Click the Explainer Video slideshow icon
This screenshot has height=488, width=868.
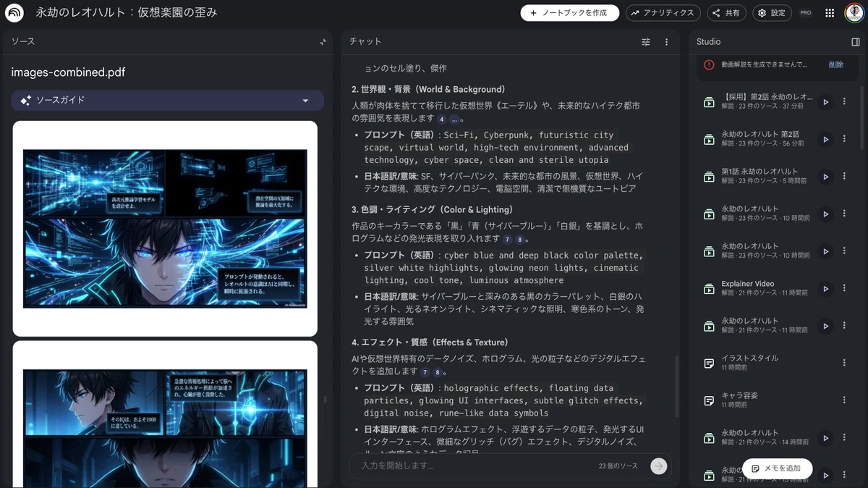click(x=709, y=289)
